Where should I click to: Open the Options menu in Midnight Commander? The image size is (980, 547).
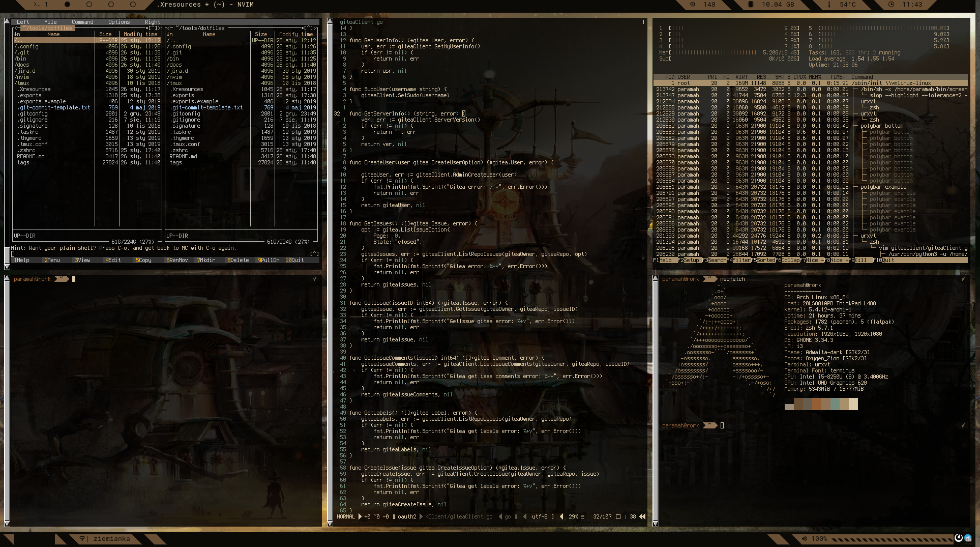(x=119, y=22)
